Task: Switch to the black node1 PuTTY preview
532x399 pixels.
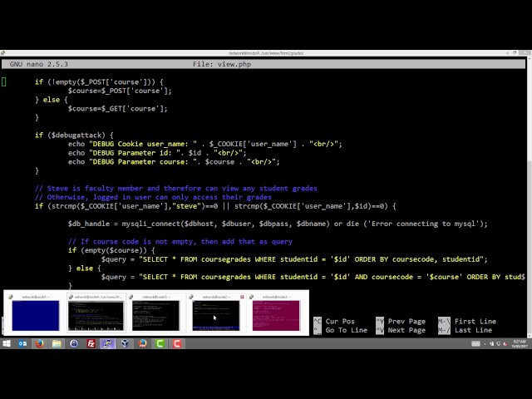Action: (x=155, y=313)
